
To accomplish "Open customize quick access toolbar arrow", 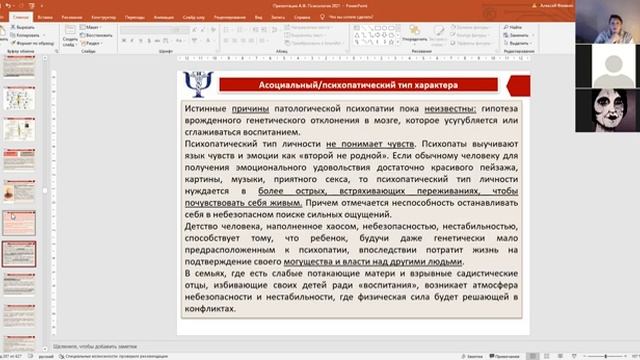I will [x=42, y=6].
